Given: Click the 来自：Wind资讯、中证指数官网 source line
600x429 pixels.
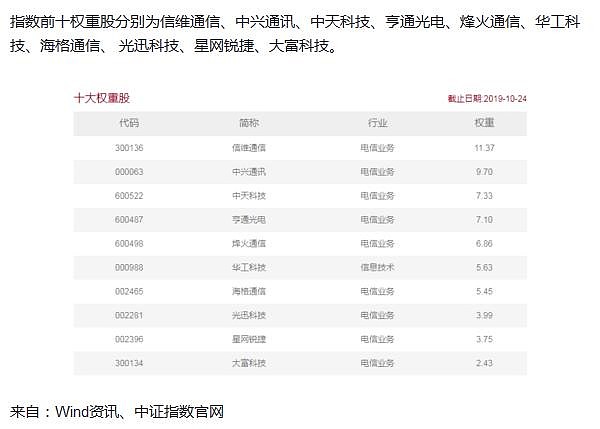Looking at the screenshot, I should 117,412.
